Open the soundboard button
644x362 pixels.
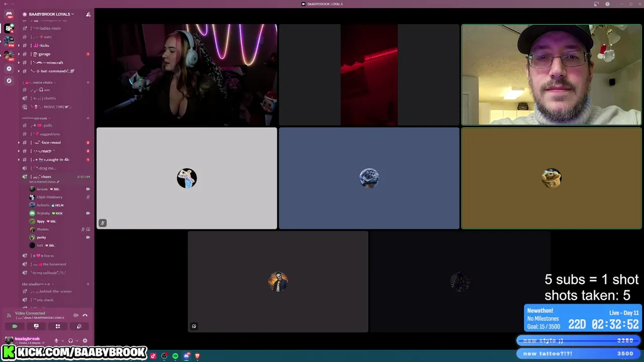pyautogui.click(x=79, y=326)
